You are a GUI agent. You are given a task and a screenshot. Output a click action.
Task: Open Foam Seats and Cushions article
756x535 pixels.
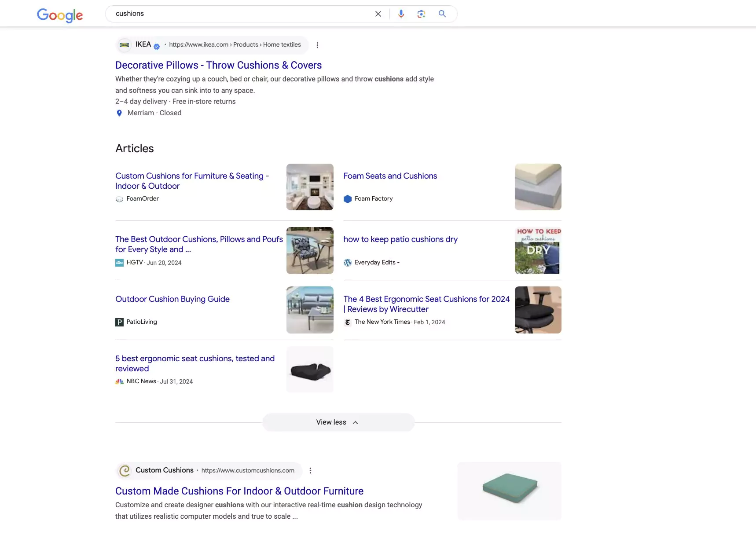point(390,176)
